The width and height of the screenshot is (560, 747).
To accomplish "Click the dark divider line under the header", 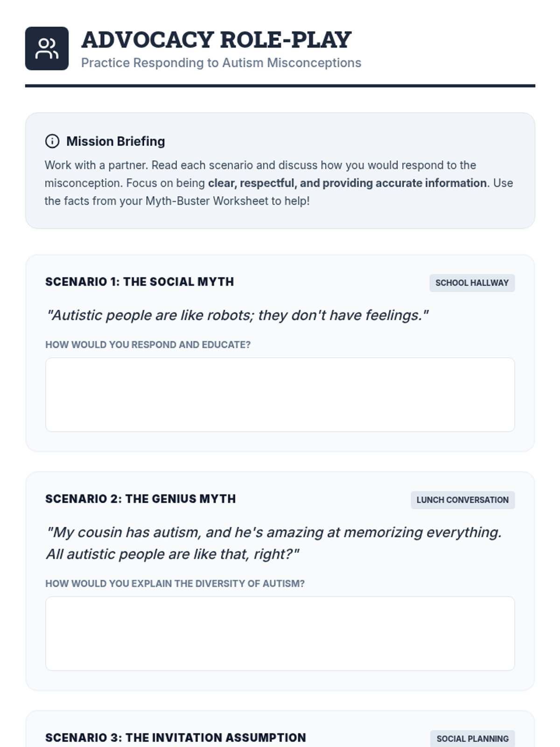I will tap(280, 86).
